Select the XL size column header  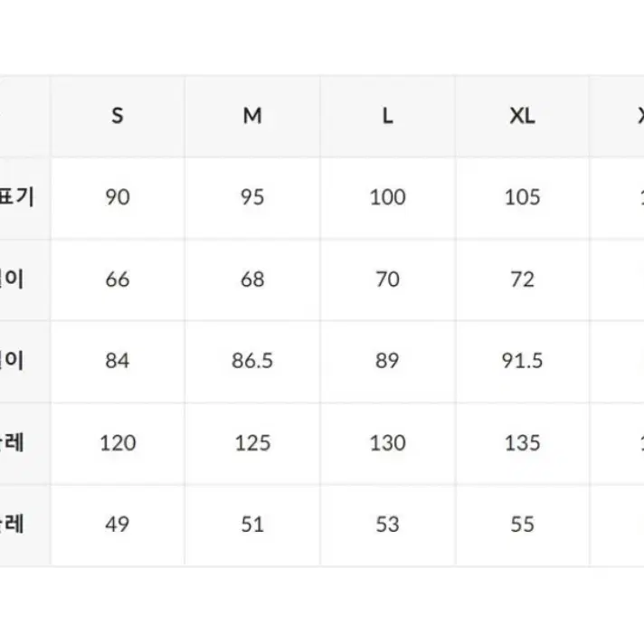(x=523, y=116)
